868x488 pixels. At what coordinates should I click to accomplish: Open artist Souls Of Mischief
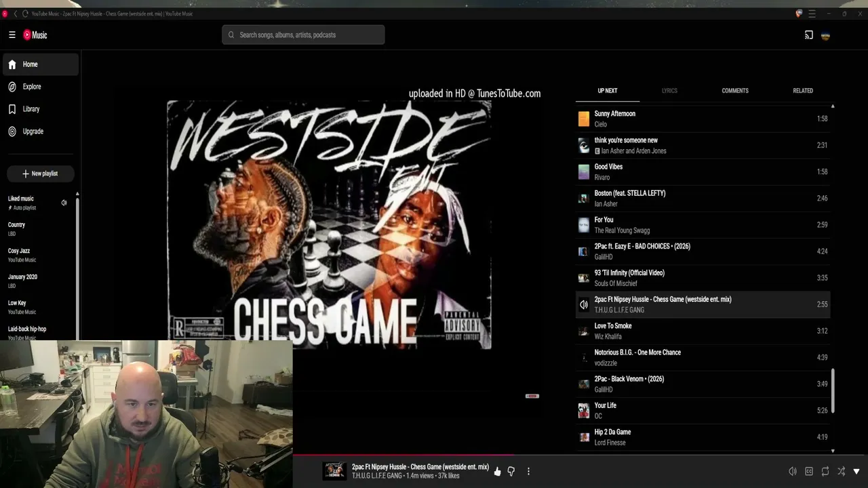(616, 283)
